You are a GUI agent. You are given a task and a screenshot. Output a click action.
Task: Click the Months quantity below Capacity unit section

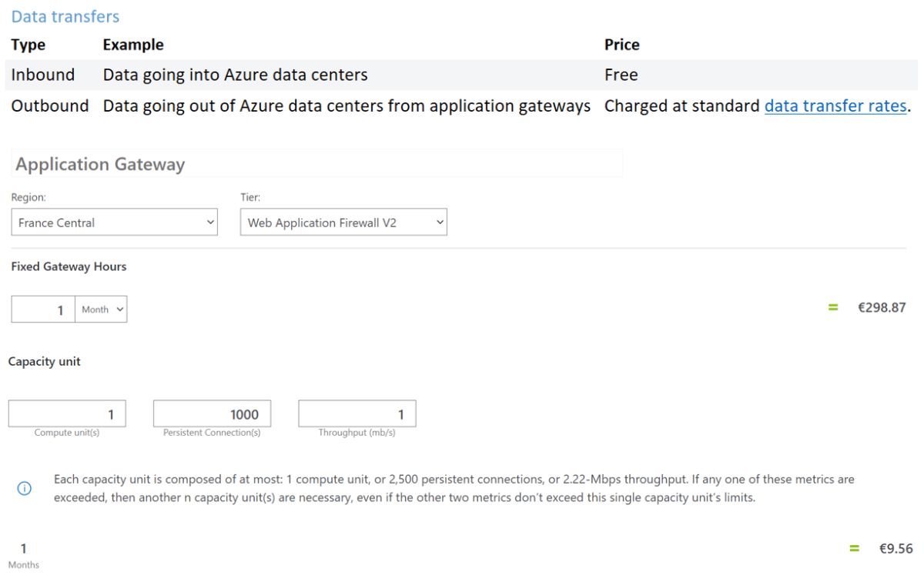(x=23, y=548)
